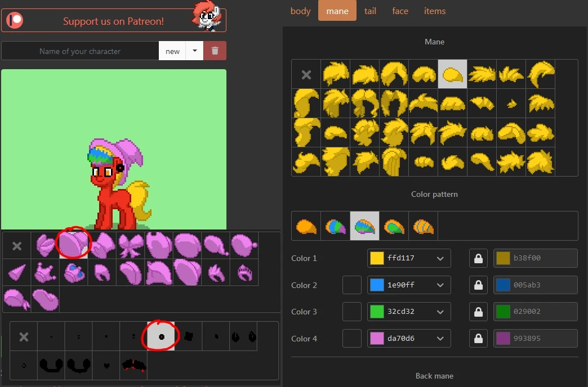Image resolution: width=588 pixels, height=387 pixels.
Task: Click the Back mane section heading
Action: pos(434,376)
